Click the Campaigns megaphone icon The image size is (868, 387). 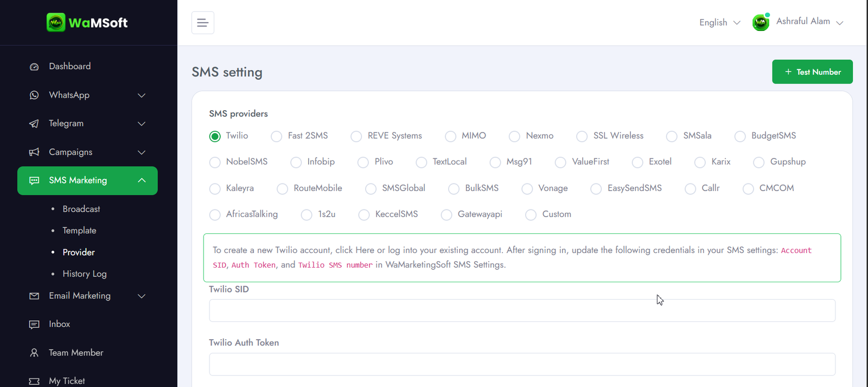pyautogui.click(x=34, y=152)
